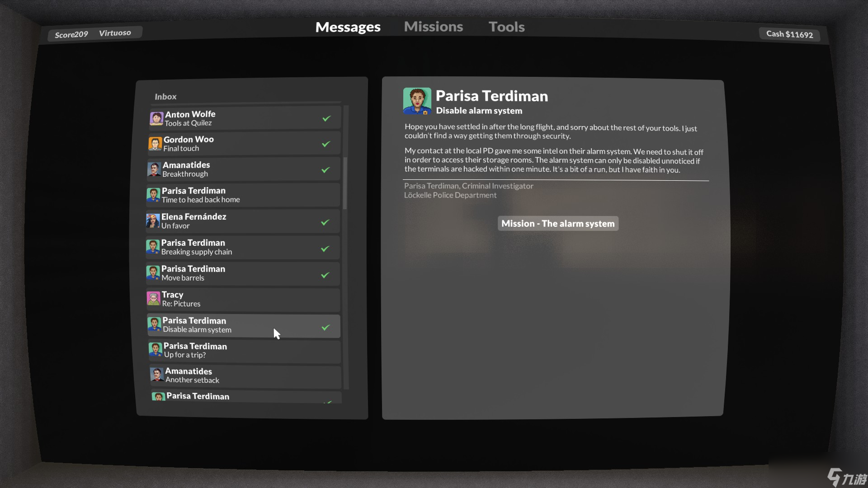Open Anton Wolfe Tools at Quilez message
Screen dimensions: 868x488
pos(243,118)
